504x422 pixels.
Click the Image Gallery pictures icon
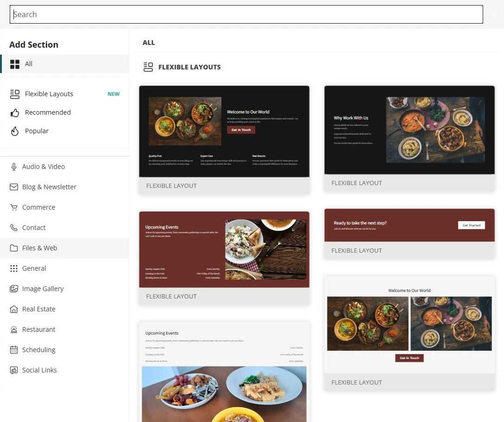point(14,289)
